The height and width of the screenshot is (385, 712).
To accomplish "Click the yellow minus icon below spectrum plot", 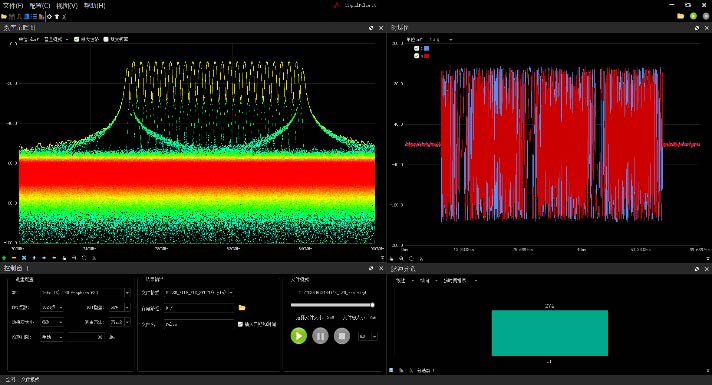I will click(x=14, y=258).
